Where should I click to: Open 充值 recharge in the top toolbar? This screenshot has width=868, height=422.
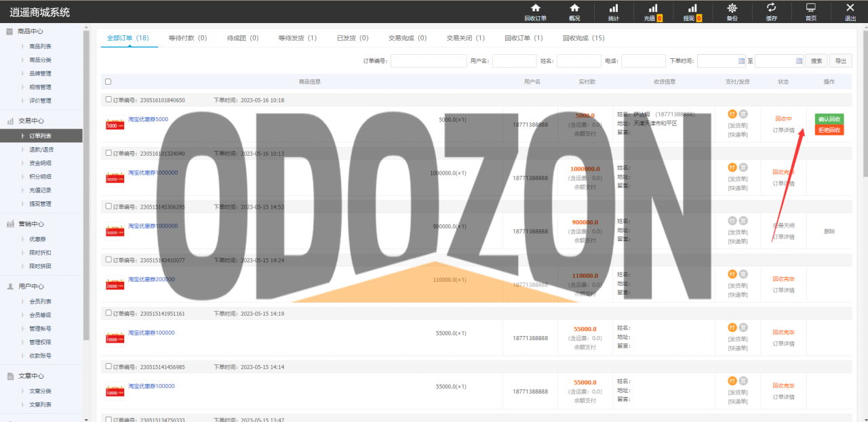point(653,12)
